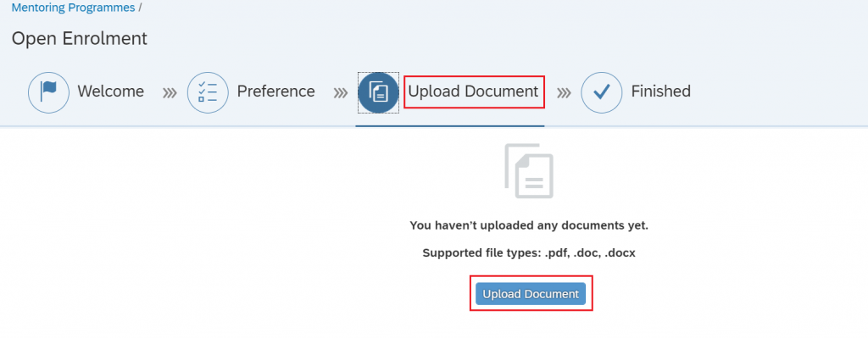Click the breadcrumb slash separator

[x=140, y=8]
